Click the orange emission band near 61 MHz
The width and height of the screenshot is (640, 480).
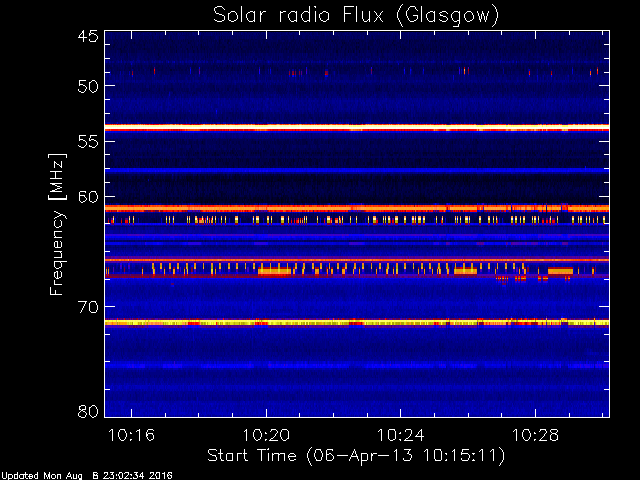tap(357, 208)
